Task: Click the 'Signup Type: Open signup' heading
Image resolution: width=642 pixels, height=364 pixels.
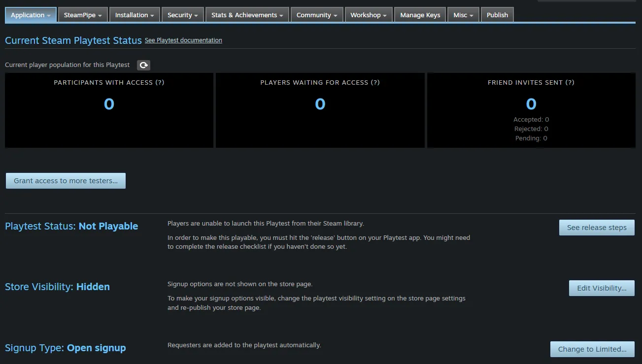Action: pyautogui.click(x=66, y=348)
